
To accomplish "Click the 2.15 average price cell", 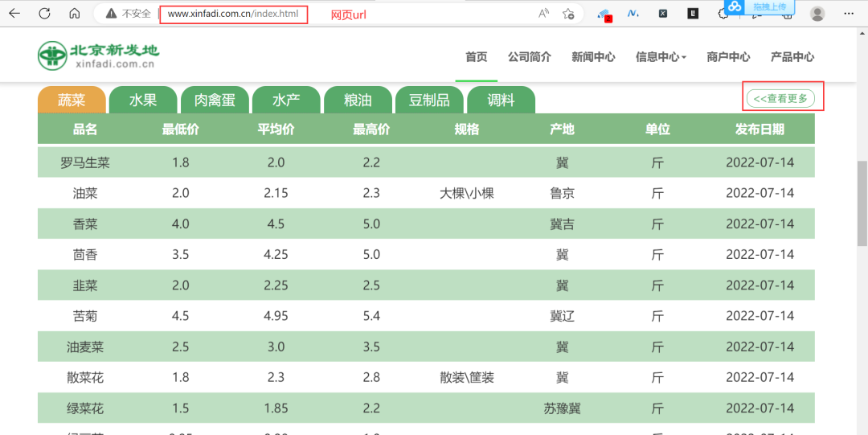I will click(x=276, y=194).
